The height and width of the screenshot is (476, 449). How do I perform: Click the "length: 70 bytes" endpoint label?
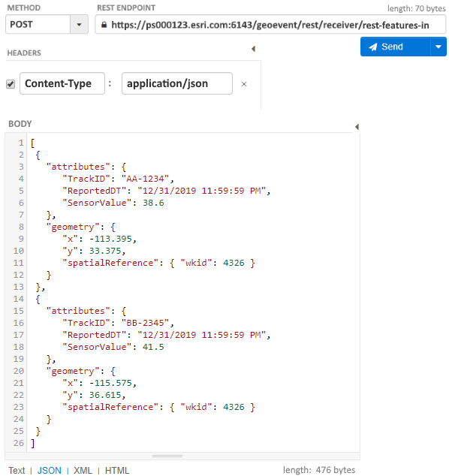point(417,8)
